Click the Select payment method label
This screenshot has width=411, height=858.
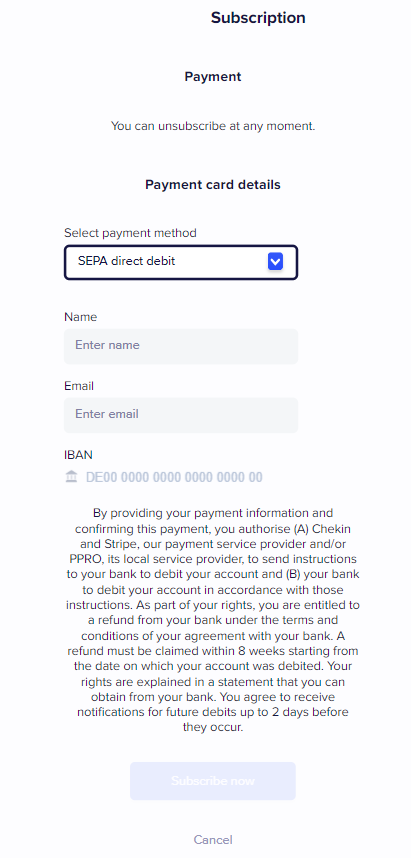click(x=130, y=233)
